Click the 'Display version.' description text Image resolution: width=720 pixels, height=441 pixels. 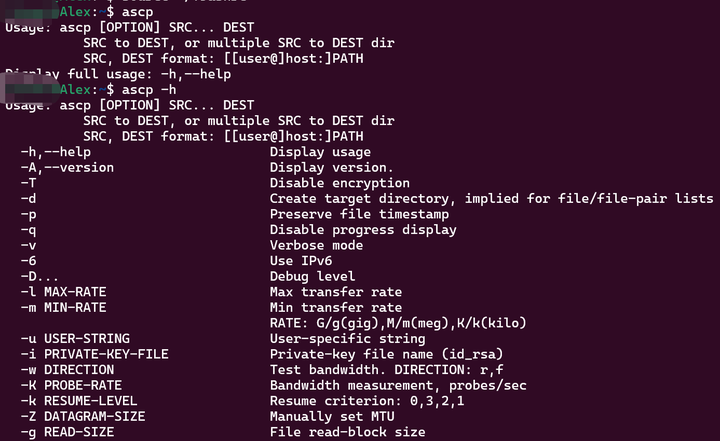pyautogui.click(x=332, y=167)
